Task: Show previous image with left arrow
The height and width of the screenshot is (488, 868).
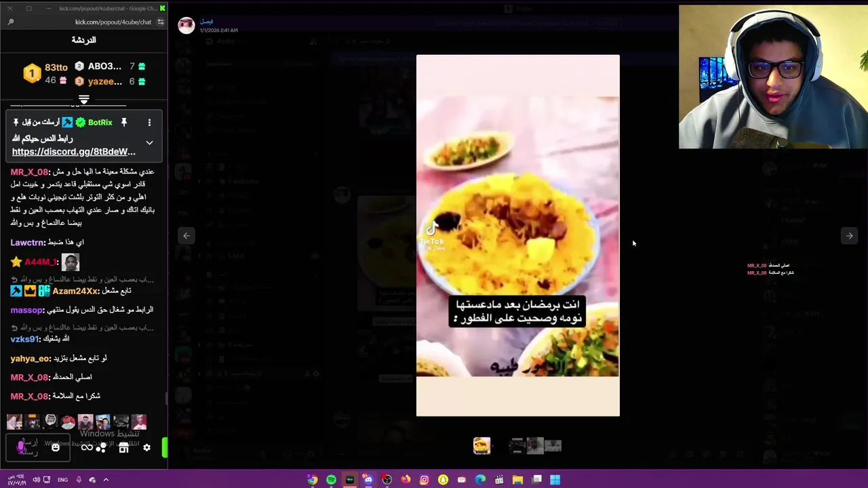Action: (x=186, y=236)
